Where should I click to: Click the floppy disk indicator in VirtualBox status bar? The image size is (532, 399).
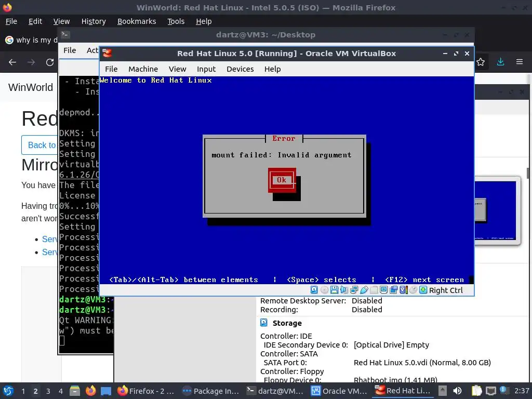(334, 290)
